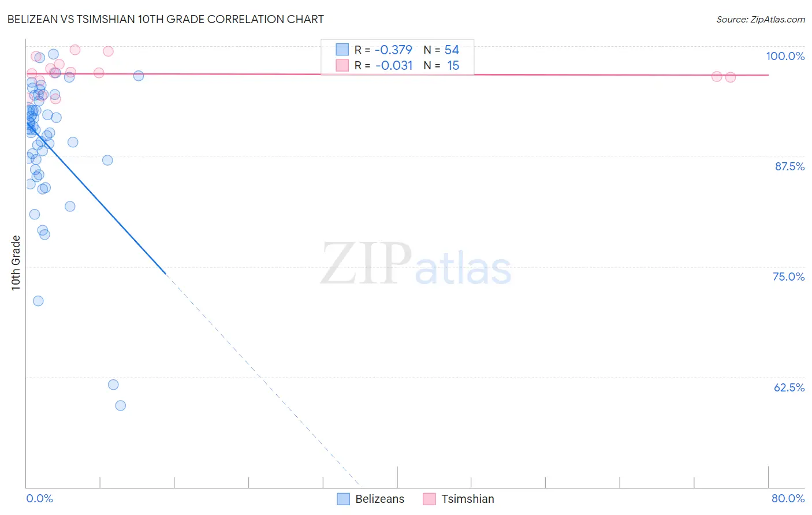The height and width of the screenshot is (515, 812).
Task: Click the N = 15 sample count
Action: click(441, 65)
